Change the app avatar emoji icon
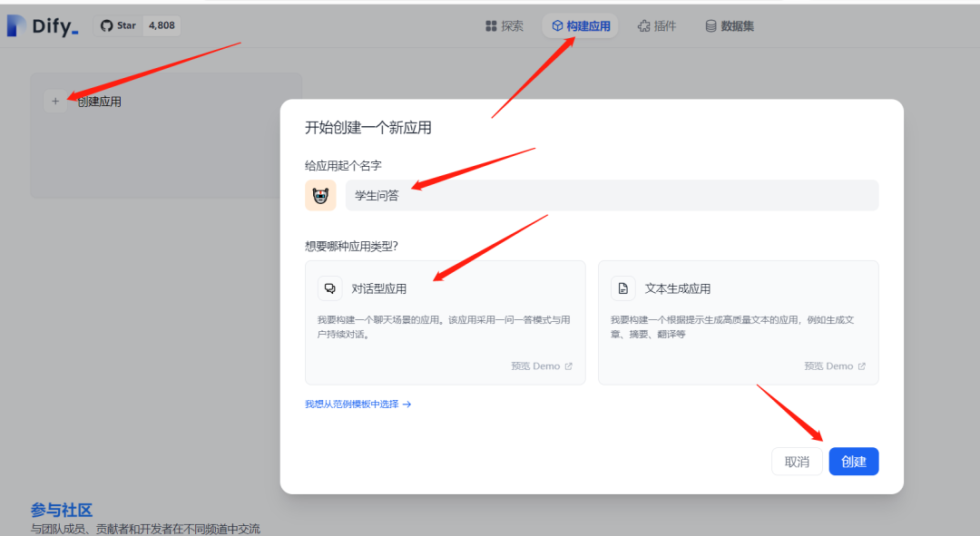Viewport: 980px width, 536px height. click(320, 196)
